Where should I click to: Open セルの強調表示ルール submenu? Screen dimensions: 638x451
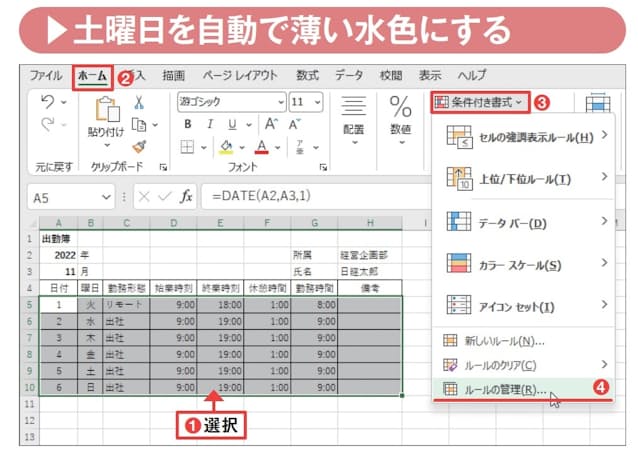pos(524,137)
